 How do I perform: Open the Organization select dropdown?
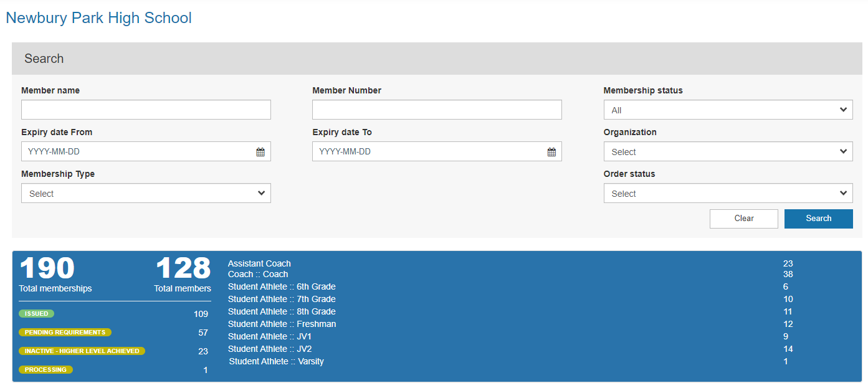[728, 152]
